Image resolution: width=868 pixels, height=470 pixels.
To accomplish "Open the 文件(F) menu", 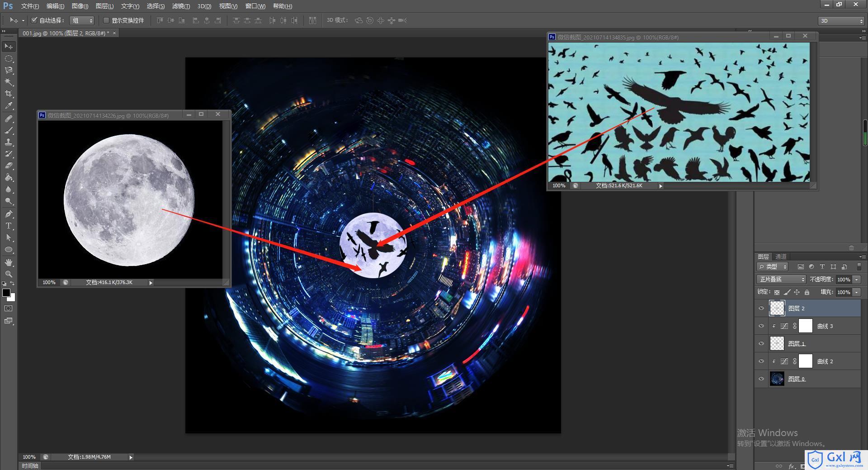I will pyautogui.click(x=30, y=6).
